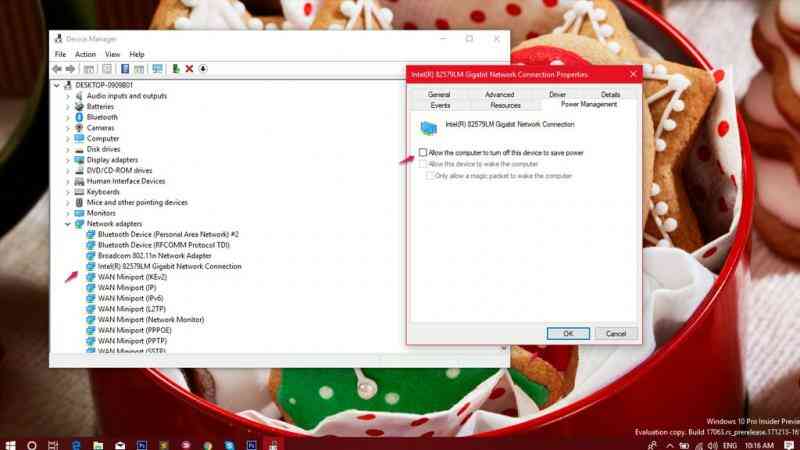800x450 pixels.
Task: Open the blue Help toolbar icon
Action: [125, 69]
